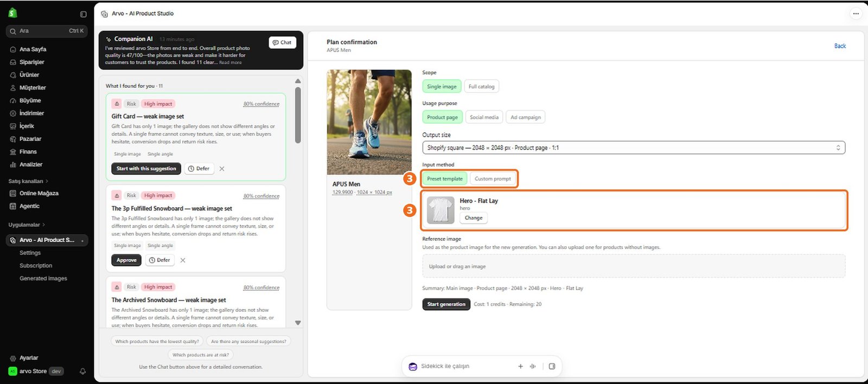
Task: Defer the 3p Fulfilled Snowboard suggestion
Action: coord(159,260)
